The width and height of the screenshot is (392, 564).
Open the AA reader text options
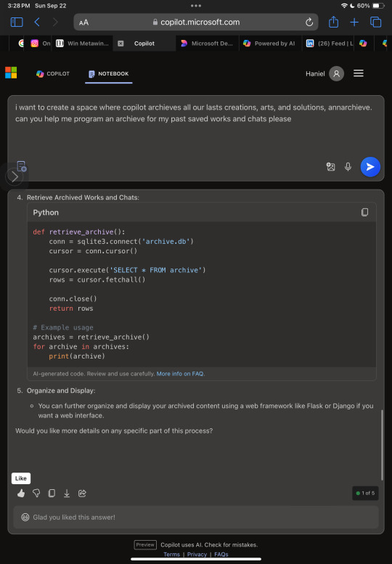click(x=83, y=23)
